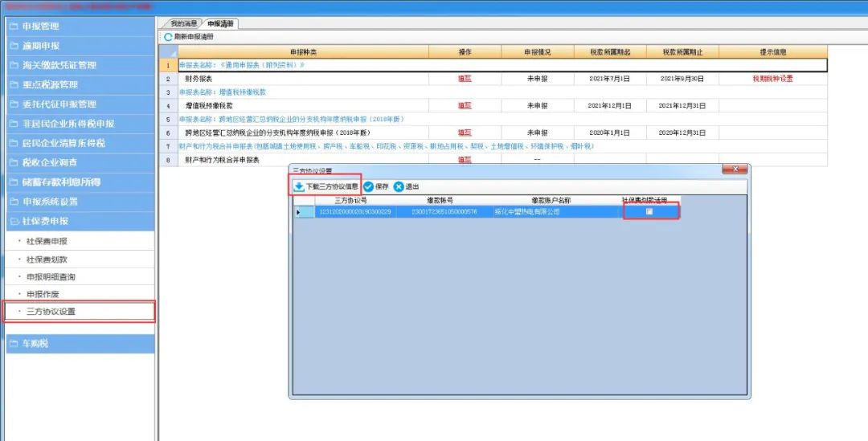Screen dimensions: 868x441
Task: Click the 保存 checkmark icon in dialog
Action: (368, 187)
